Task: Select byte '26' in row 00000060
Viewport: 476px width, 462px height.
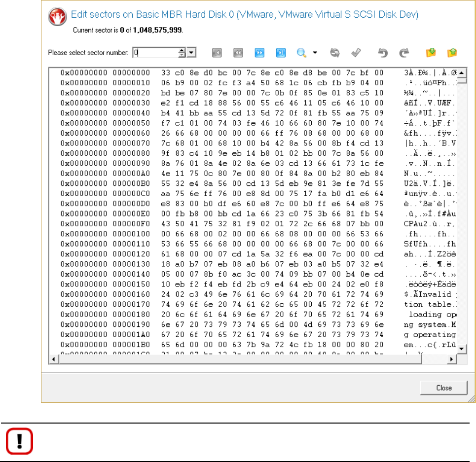Action: (x=165, y=133)
